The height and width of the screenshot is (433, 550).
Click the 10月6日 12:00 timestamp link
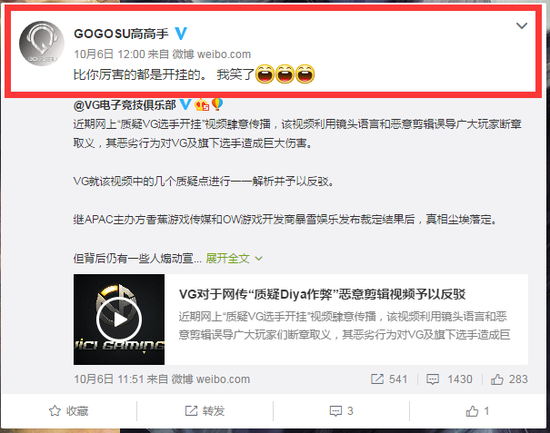pyautogui.click(x=109, y=54)
